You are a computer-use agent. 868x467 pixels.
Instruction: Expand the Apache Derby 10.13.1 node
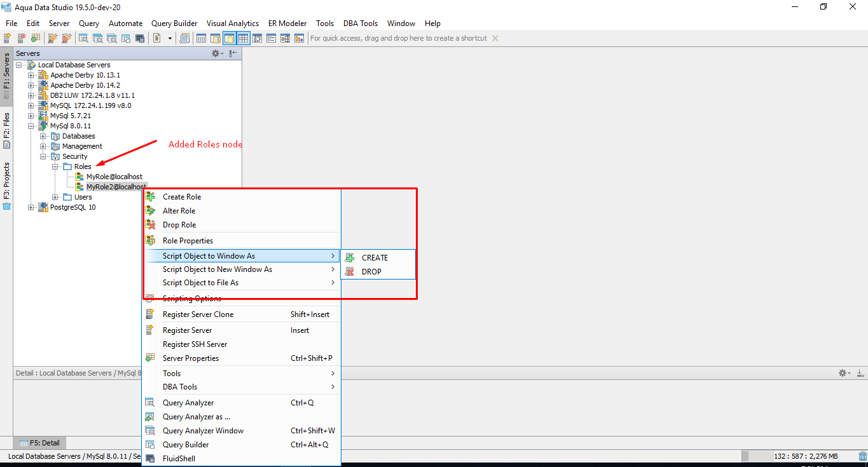31,75
